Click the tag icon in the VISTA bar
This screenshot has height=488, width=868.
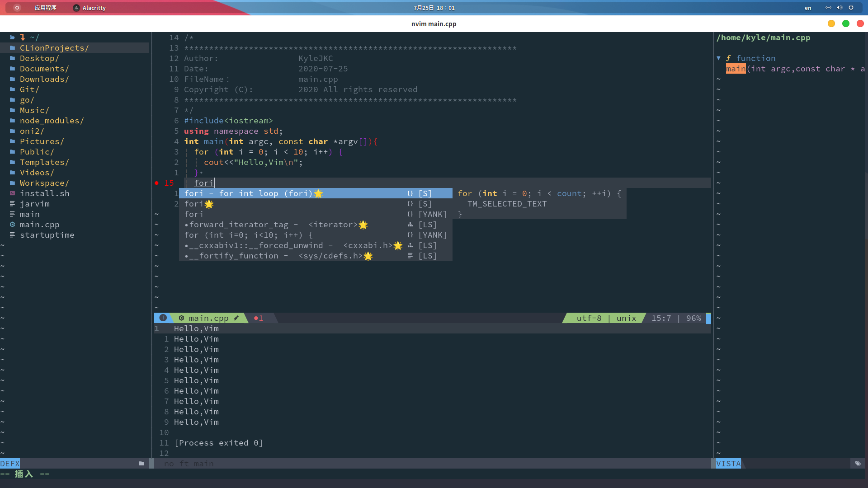pyautogui.click(x=858, y=464)
